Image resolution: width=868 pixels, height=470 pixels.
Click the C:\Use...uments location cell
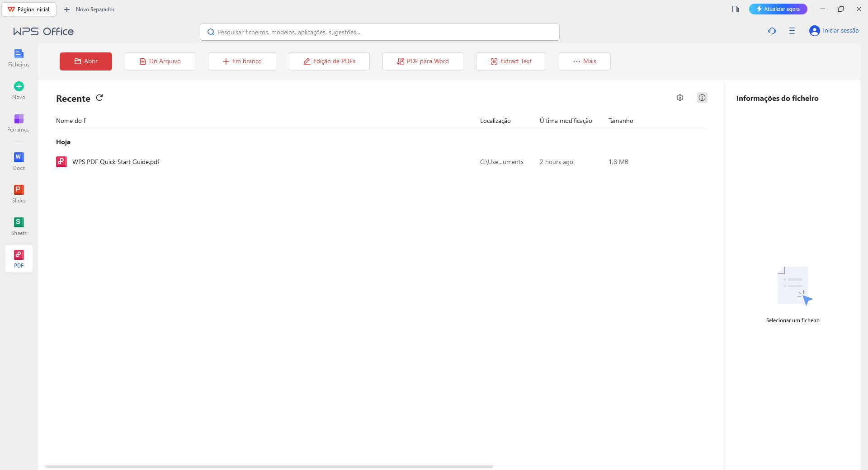(x=502, y=162)
